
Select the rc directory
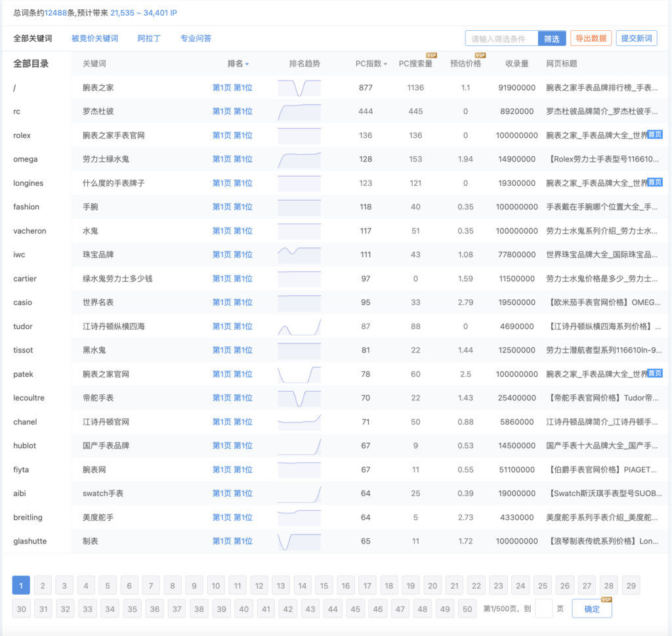[16, 112]
